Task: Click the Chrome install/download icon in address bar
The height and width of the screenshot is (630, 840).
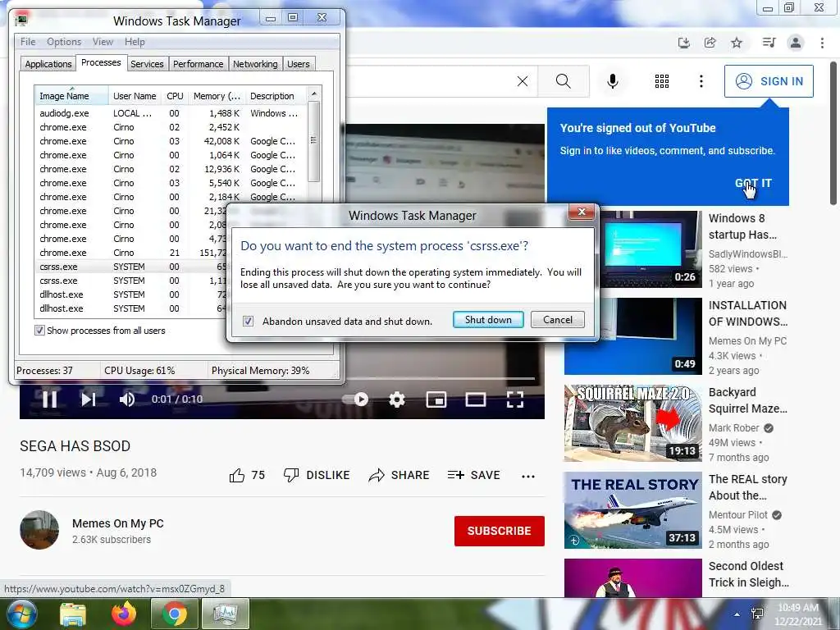Action: (683, 43)
